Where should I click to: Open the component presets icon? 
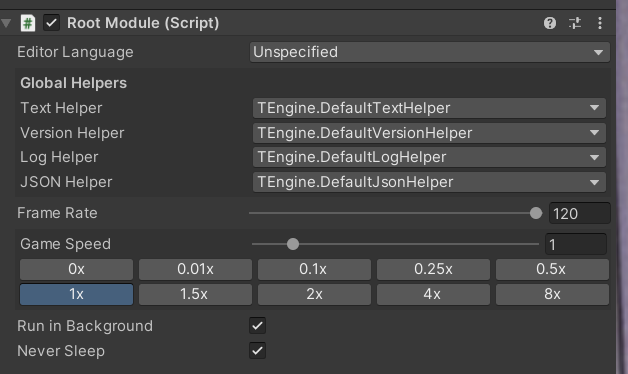575,23
